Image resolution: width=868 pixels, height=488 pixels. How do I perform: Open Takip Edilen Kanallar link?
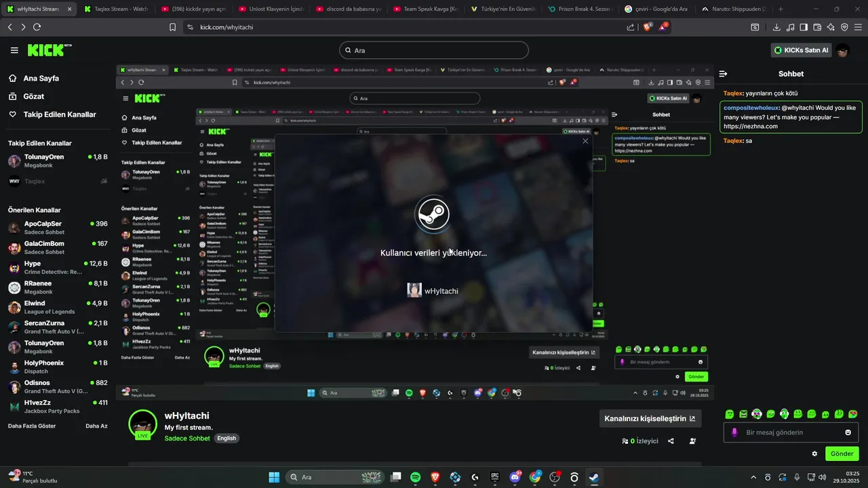(52, 115)
